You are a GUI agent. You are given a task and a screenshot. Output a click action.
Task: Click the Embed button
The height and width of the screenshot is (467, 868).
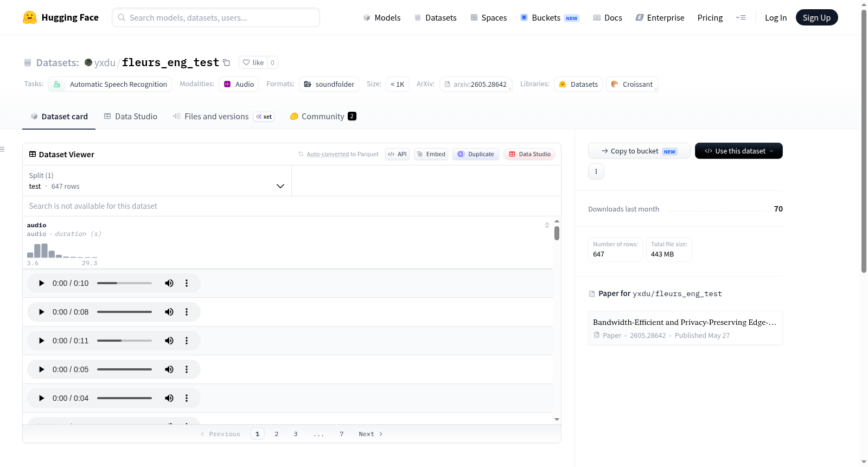pos(431,154)
